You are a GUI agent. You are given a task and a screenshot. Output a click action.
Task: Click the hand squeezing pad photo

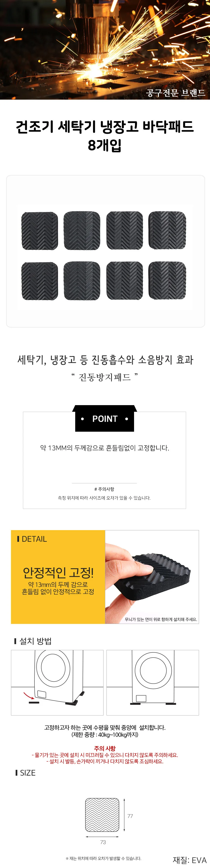pos(152,577)
